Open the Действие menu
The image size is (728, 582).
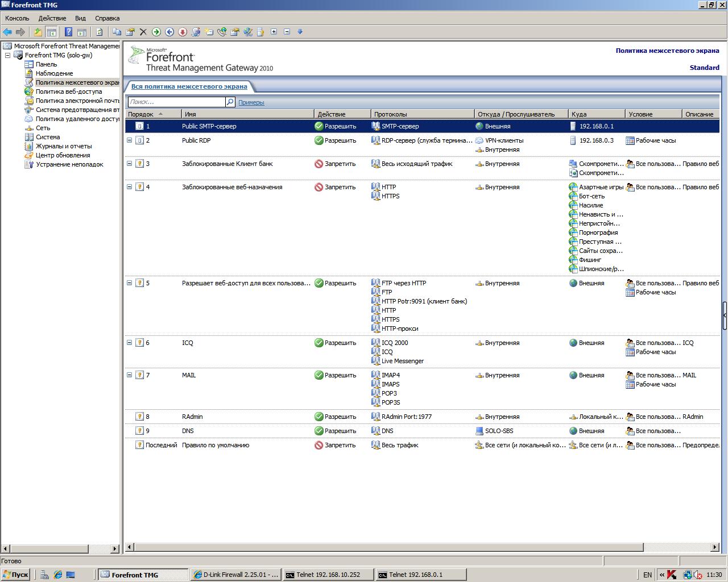pos(52,18)
